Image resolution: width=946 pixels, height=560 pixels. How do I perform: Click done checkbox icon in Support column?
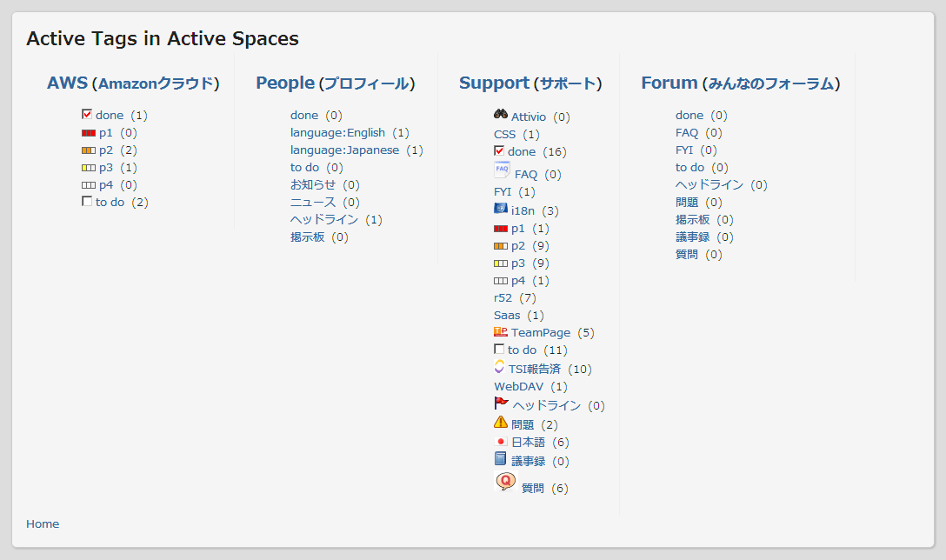click(499, 150)
